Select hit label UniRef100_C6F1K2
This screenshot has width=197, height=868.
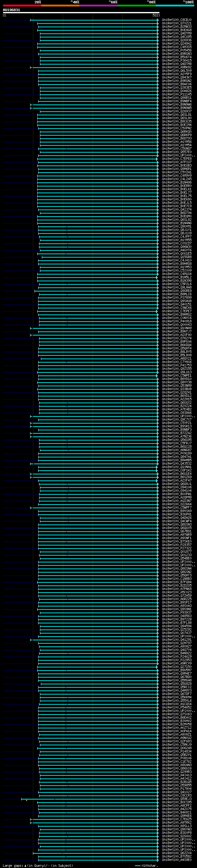(176, 470)
